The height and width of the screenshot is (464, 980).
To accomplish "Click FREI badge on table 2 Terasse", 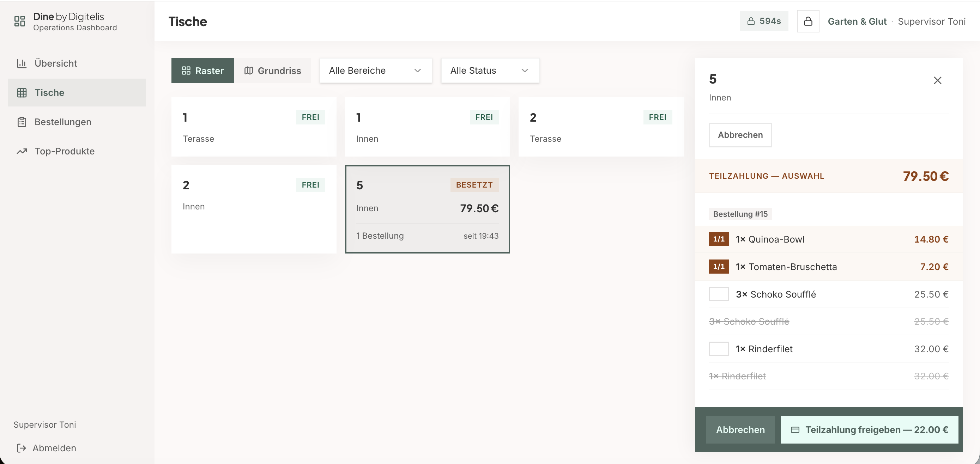I will [x=658, y=117].
